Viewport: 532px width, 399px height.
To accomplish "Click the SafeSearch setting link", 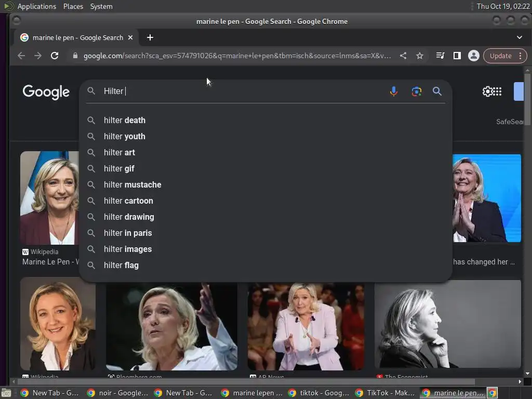I will [x=510, y=122].
